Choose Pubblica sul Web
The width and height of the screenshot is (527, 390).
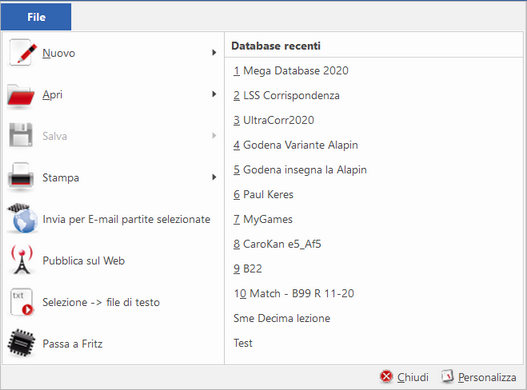pyautogui.click(x=112, y=261)
